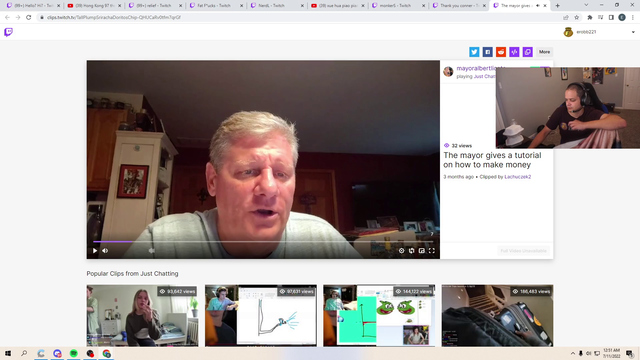Open mayoralbertlicata channel link
Screen dimensions: 640x360
pos(476,68)
